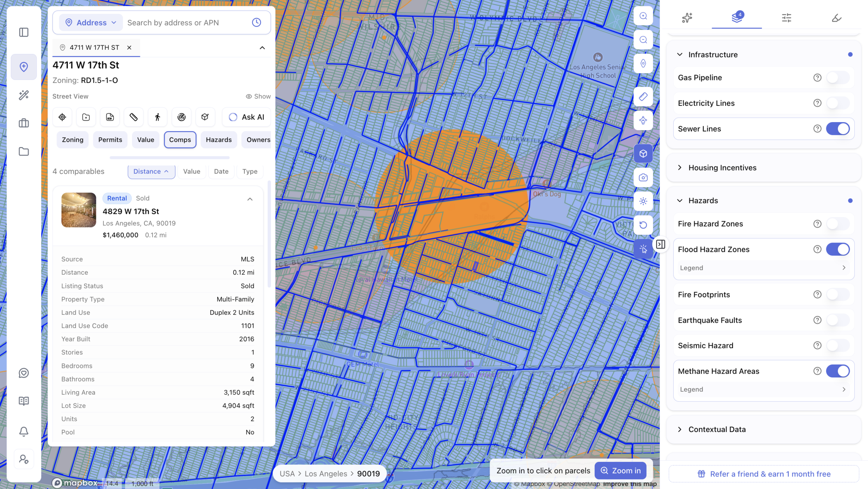Click the ruler measure icon in property toolbar
Viewport: 868px width, 489px height.
pos(134,117)
